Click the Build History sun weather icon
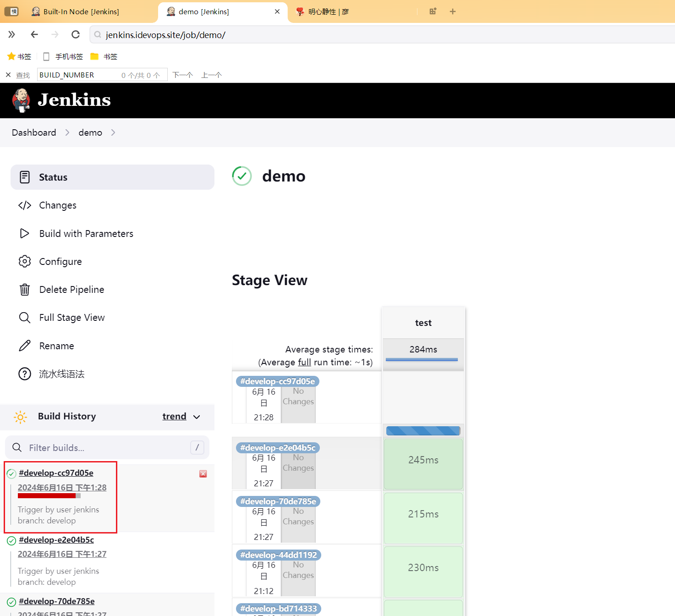The width and height of the screenshot is (675, 616). (x=21, y=417)
